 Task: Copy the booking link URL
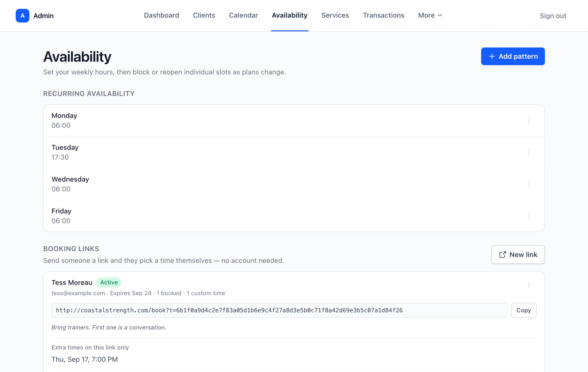click(x=524, y=310)
